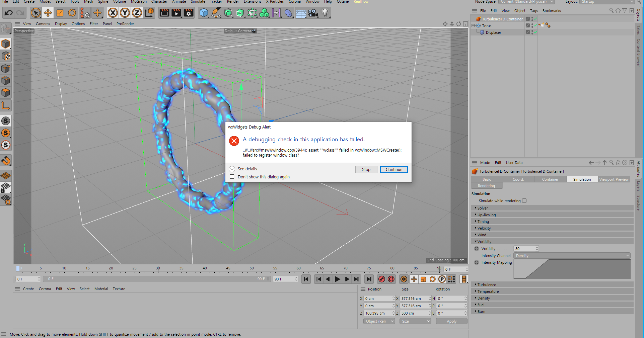Open viewport Cameras menu
The height and width of the screenshot is (338, 644).
[43, 24]
